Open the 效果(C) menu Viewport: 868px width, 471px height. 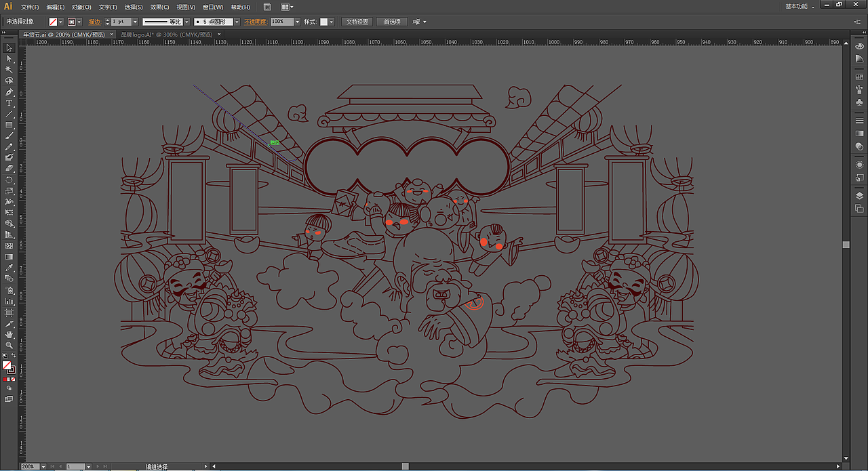[x=160, y=7]
